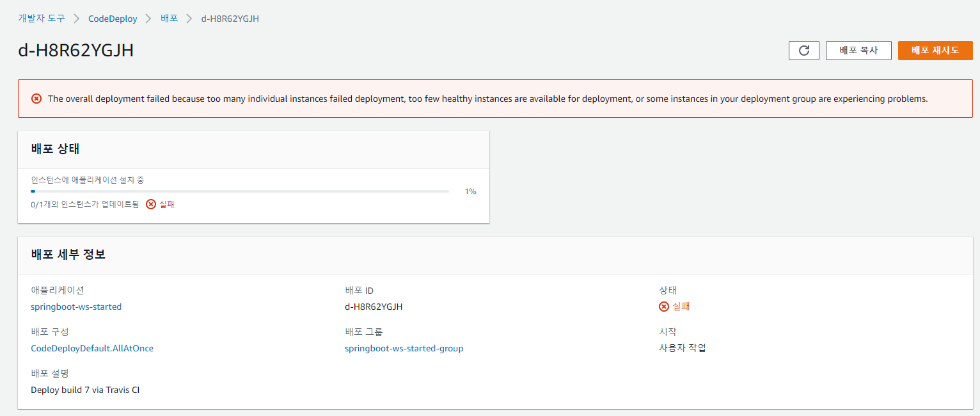Click the red error icon in alert banner

tap(36, 99)
